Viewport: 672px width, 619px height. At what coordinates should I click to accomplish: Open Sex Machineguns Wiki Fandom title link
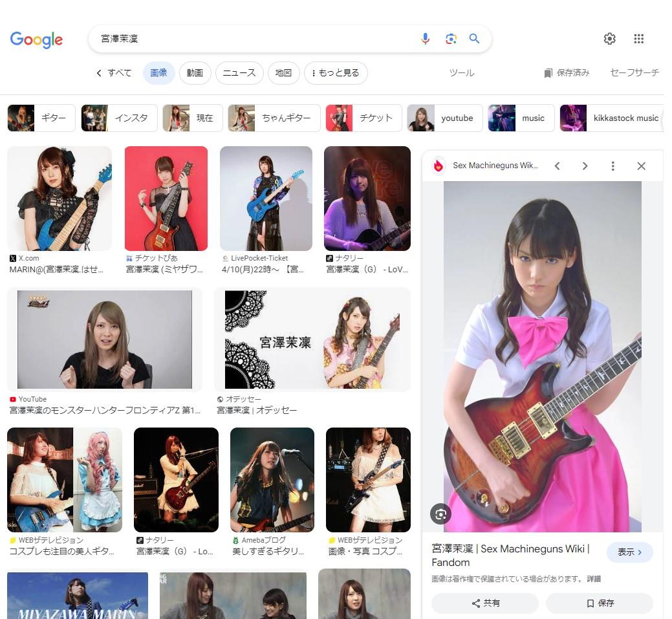[511, 555]
